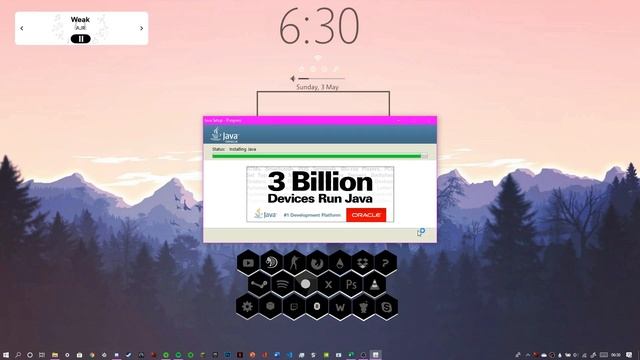640x360 pixels.
Task: Open taskbar search magnifier
Action: coord(18,355)
